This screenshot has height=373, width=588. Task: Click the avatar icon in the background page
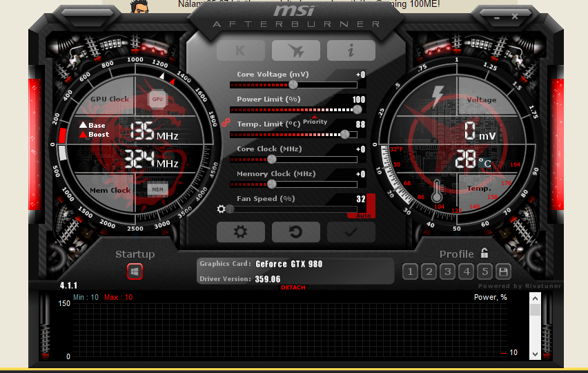tap(139, 6)
